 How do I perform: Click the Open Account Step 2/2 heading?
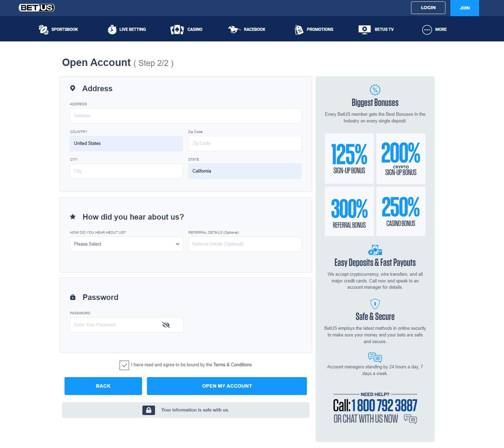pos(118,63)
